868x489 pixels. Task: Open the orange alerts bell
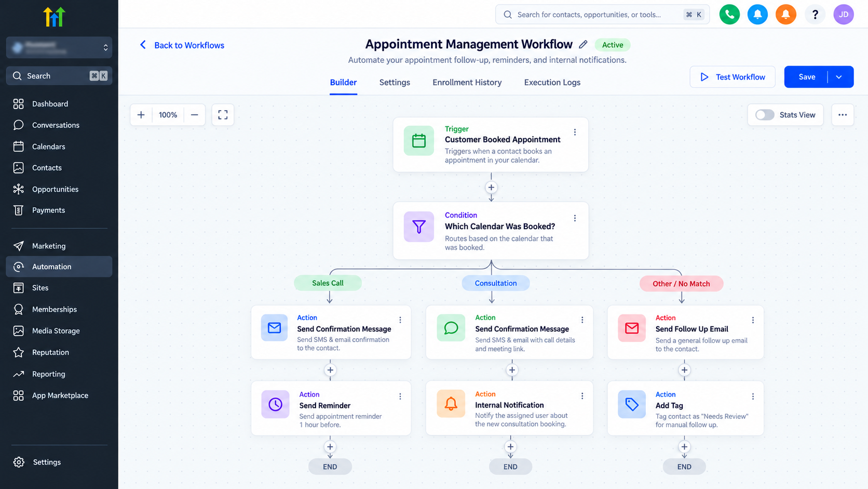click(x=785, y=15)
